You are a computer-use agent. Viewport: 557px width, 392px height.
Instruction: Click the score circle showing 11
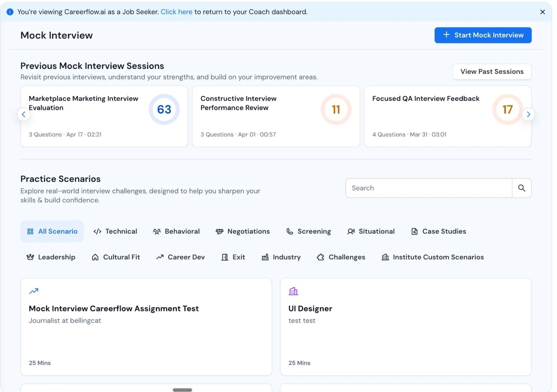(x=336, y=109)
